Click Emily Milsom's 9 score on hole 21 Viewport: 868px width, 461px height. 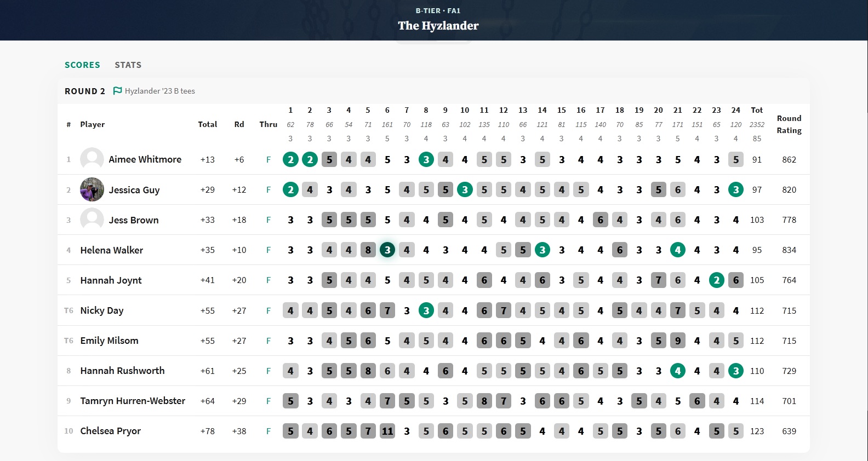pyautogui.click(x=678, y=341)
